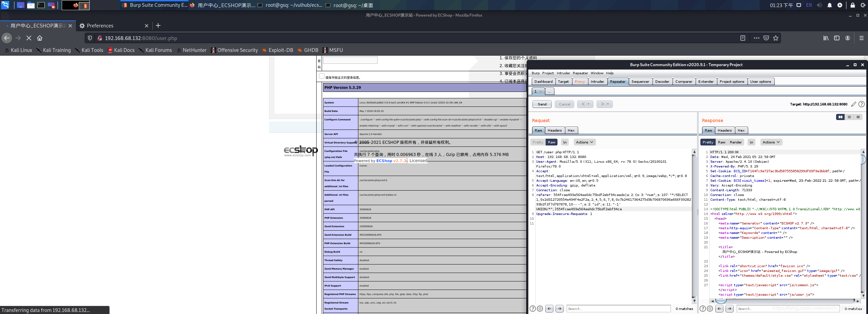Toggle Firefox reader view icon
868x314 pixels.
[743, 38]
